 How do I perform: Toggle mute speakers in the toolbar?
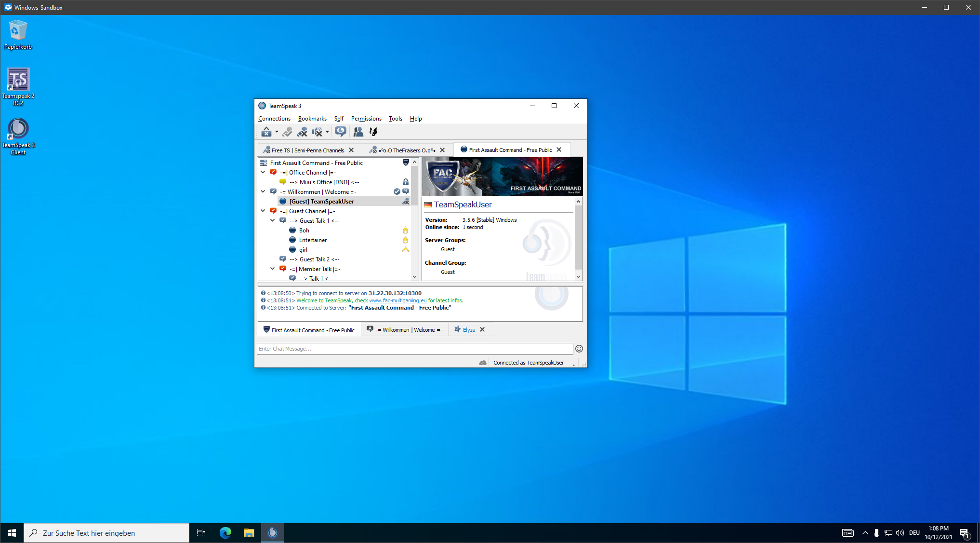317,132
